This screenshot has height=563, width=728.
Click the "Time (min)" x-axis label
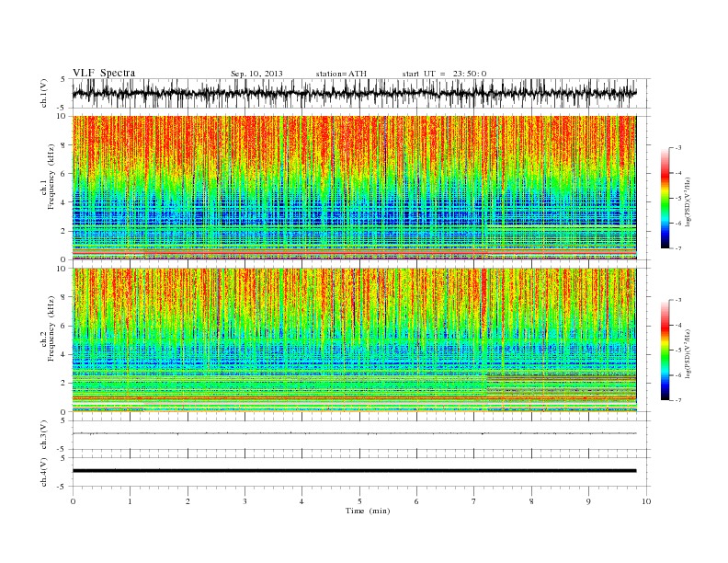[x=368, y=511]
